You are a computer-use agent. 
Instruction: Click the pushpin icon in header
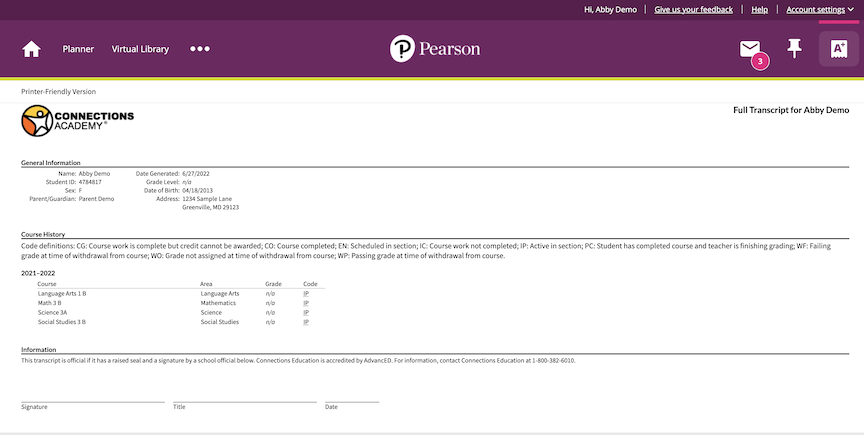click(x=795, y=48)
